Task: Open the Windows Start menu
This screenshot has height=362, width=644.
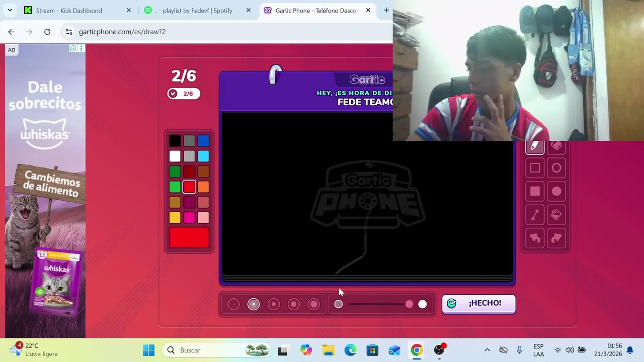Action: click(149, 350)
